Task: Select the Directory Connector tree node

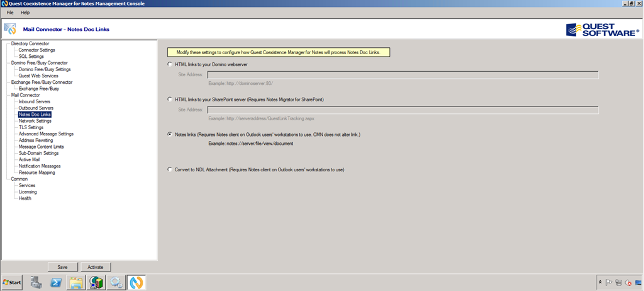Action: click(30, 43)
